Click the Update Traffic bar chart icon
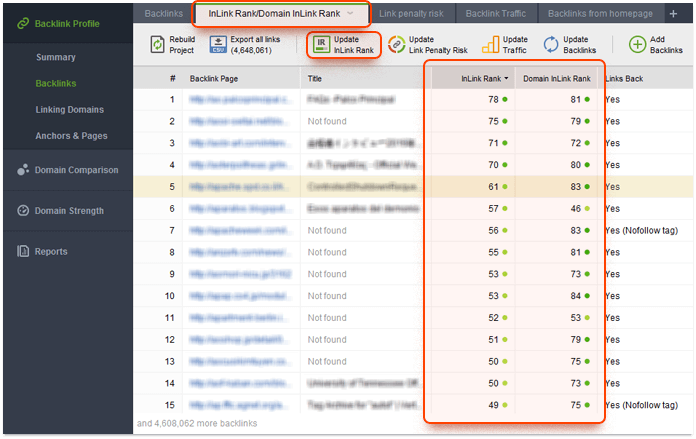The height and width of the screenshot is (439, 696). [x=490, y=45]
